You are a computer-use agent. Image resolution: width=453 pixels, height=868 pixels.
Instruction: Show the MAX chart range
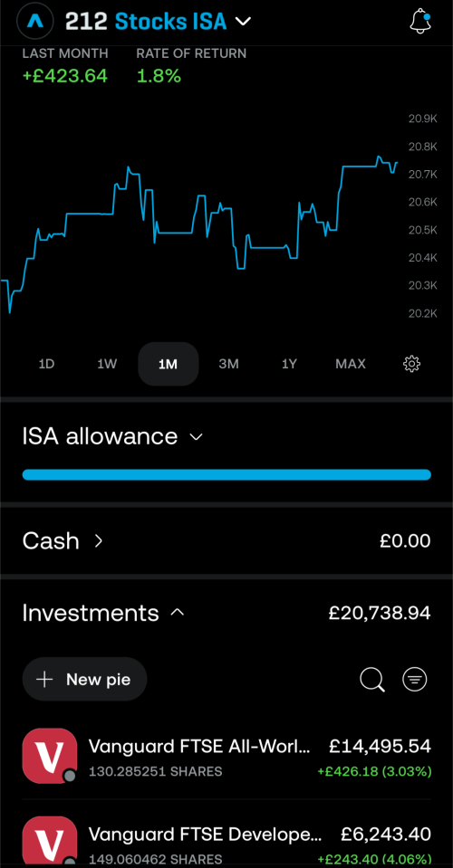pyautogui.click(x=351, y=364)
